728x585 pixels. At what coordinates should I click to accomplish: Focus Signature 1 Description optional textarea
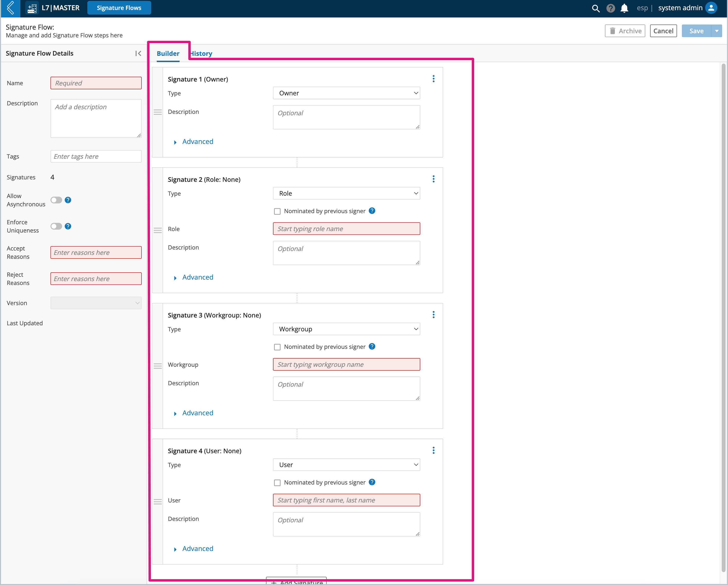347,117
